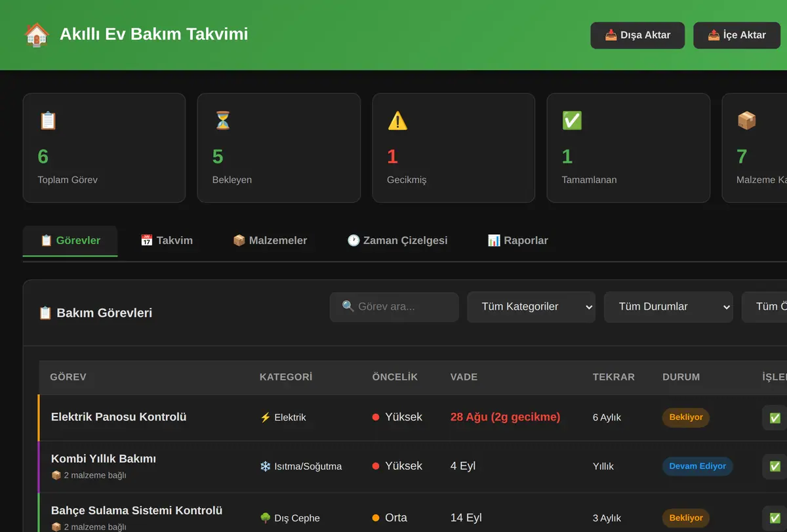Click the Yüksek priority of Kombi Bakımı
This screenshot has width=787, height=532.
click(397, 466)
